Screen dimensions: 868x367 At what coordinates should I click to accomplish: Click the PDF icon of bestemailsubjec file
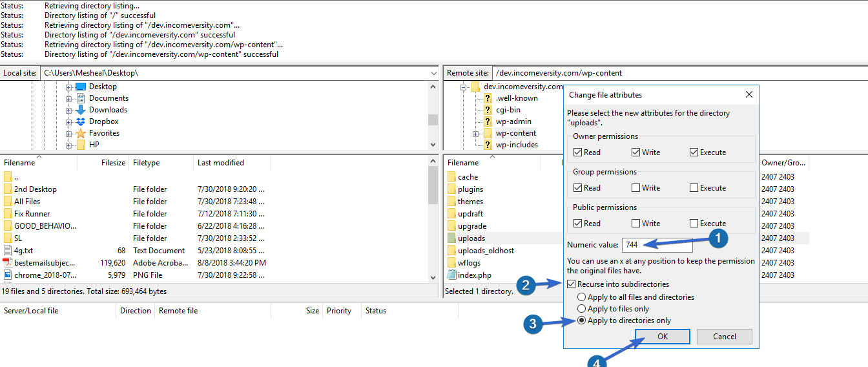(x=8, y=263)
